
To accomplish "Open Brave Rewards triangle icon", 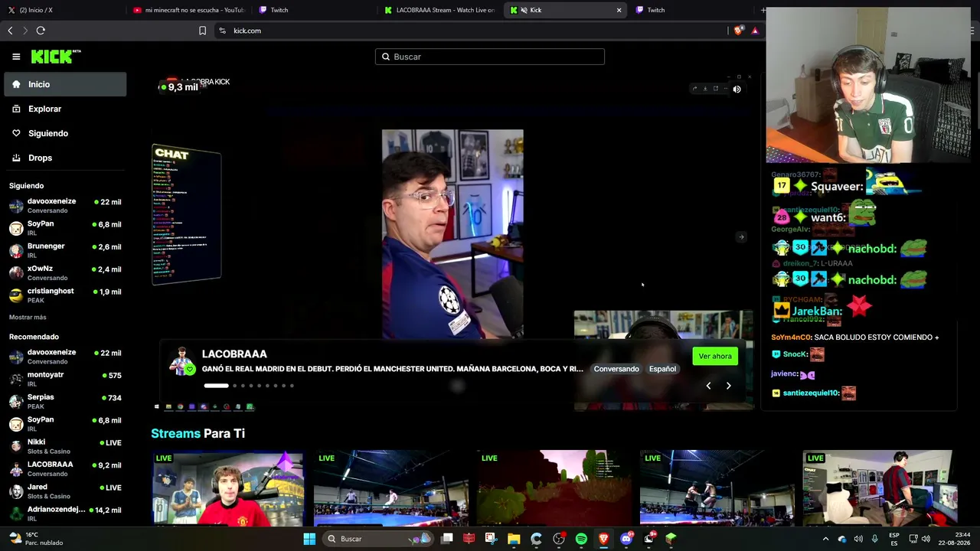I will (x=755, y=31).
